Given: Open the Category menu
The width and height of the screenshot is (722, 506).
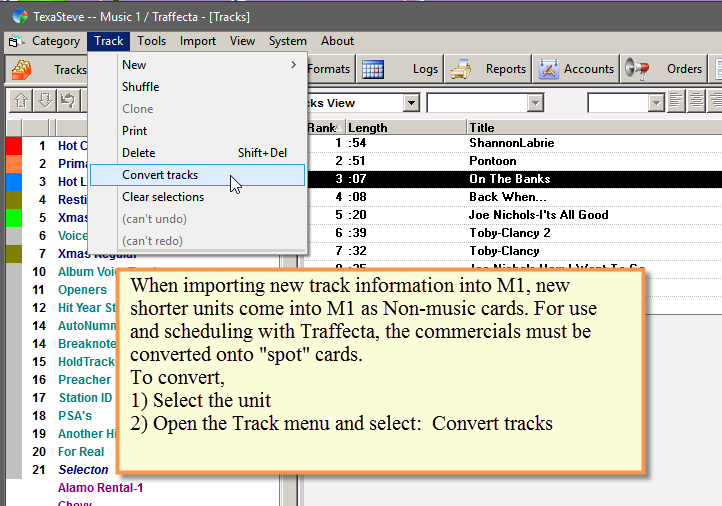Looking at the screenshot, I should coord(56,41).
